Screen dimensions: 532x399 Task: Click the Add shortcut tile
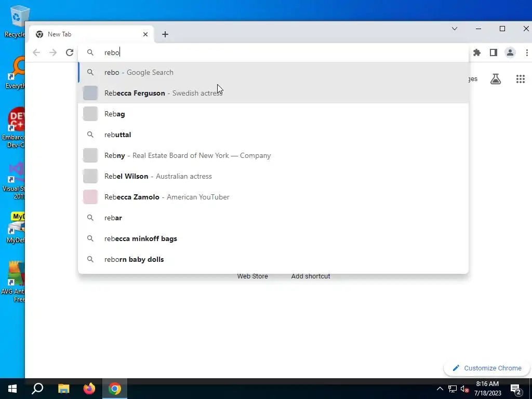(311, 276)
